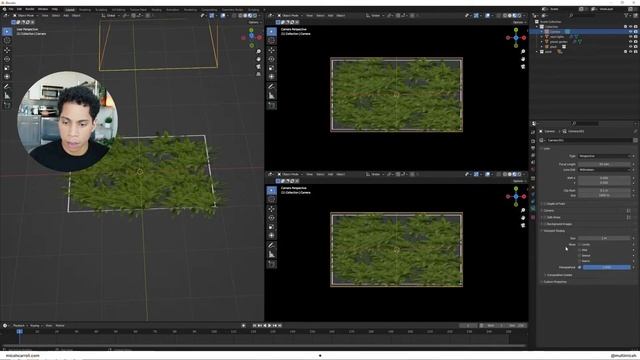Open the Lens Unit dropdown showing Millimeters
The height and width of the screenshot is (360, 640).
pyautogui.click(x=604, y=169)
